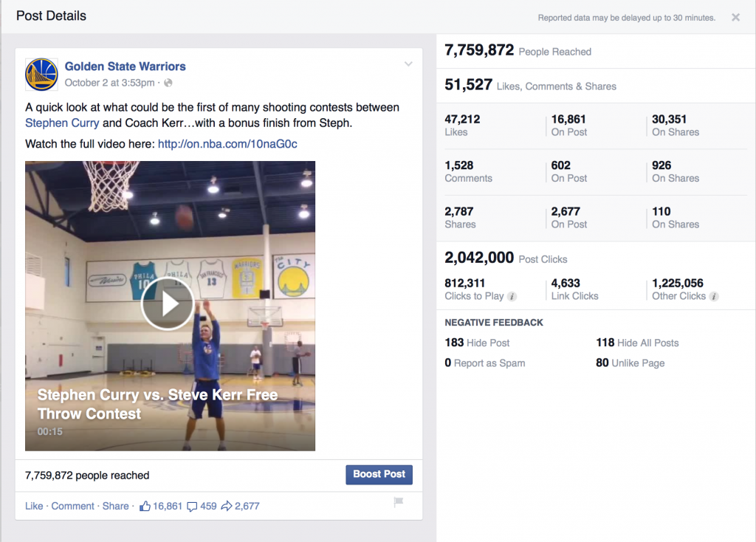This screenshot has height=542, width=756.
Task: Close the Post Details dialog
Action: 735,18
